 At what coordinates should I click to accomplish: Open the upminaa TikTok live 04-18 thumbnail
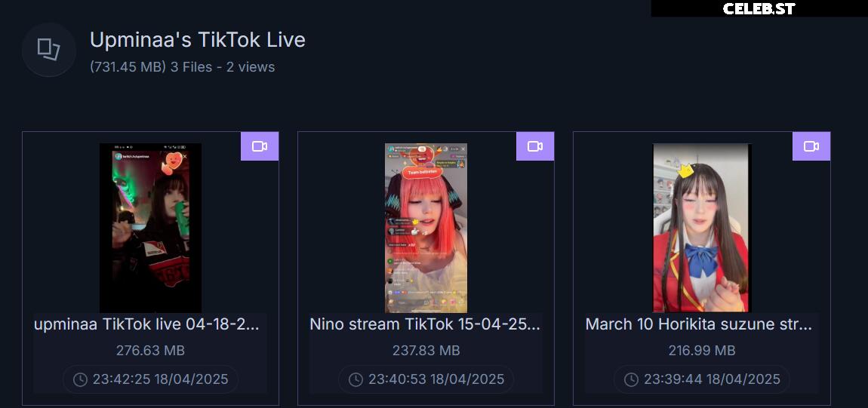pos(150,228)
